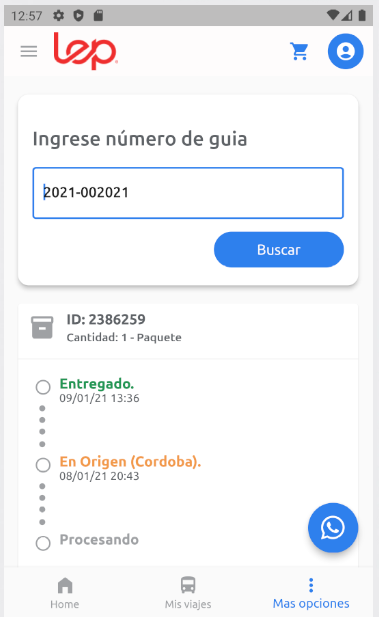Open the user profile avatar
Screen dimensions: 379x617
(346, 51)
